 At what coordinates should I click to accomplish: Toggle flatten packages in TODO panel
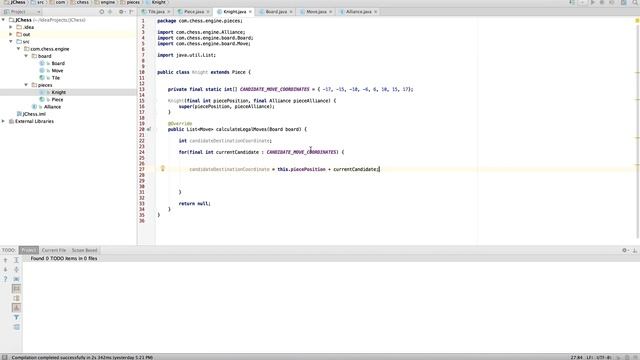[x=16, y=308]
